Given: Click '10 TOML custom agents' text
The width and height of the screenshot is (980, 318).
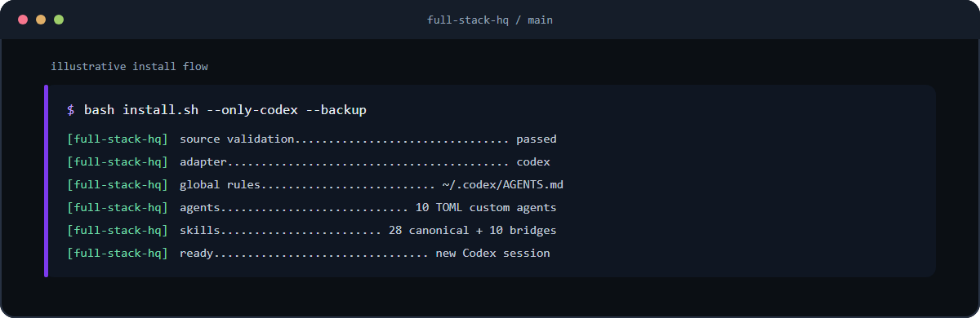Looking at the screenshot, I should click(x=486, y=208).
